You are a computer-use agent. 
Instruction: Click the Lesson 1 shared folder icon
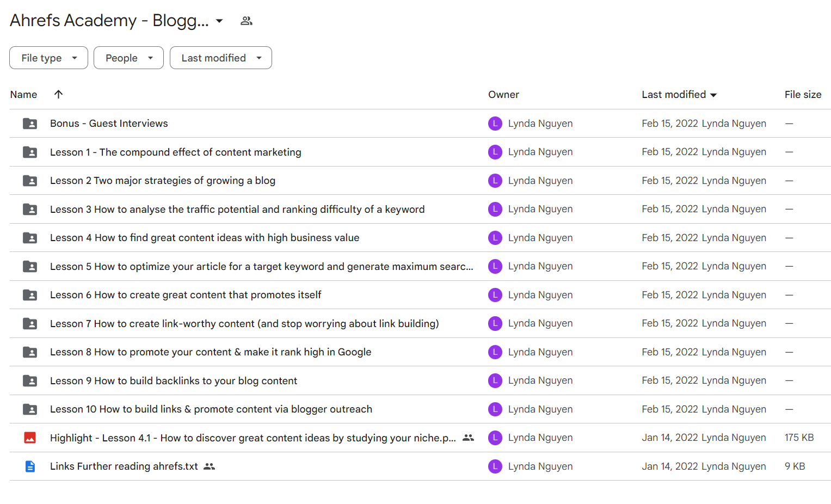[x=30, y=152]
